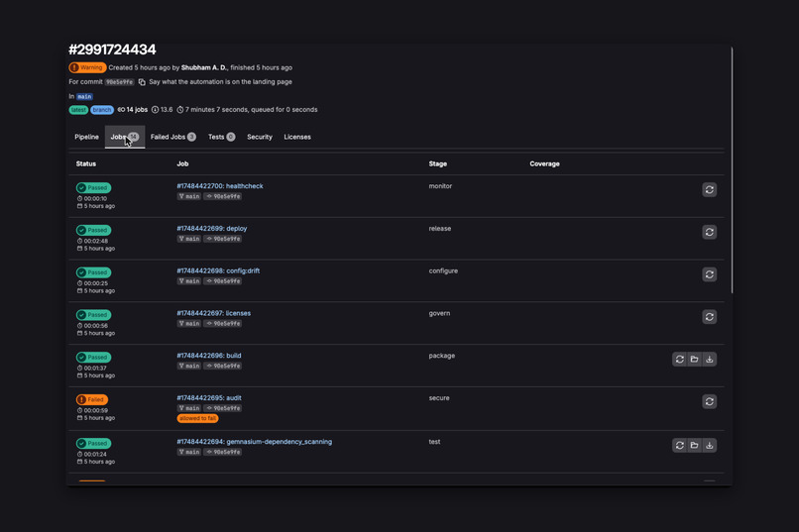
Task: Open job #17484422699: deploy
Action: tap(212, 229)
